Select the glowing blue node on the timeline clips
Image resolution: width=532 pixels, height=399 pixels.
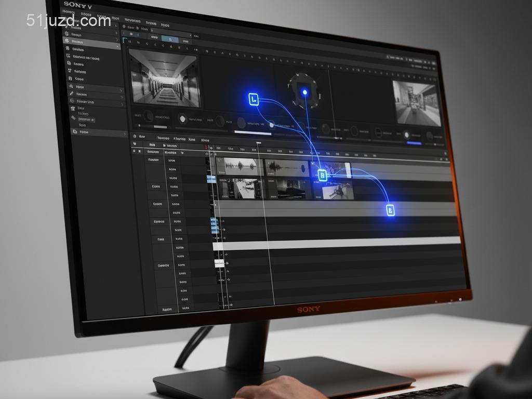point(322,175)
